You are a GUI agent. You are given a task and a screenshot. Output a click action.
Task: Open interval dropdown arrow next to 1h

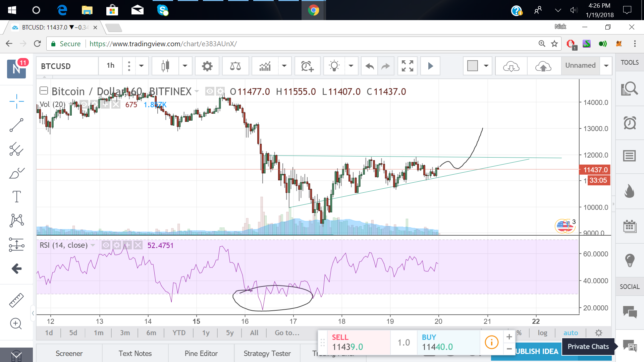click(142, 66)
